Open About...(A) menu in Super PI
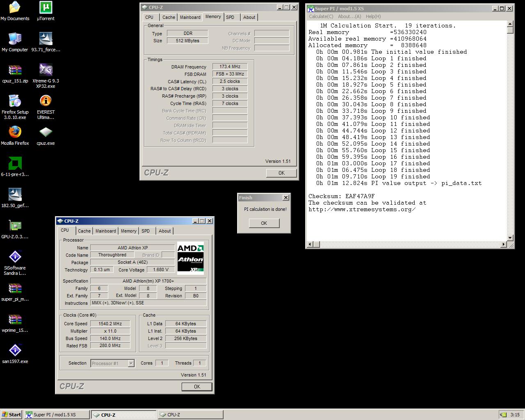 click(x=349, y=16)
